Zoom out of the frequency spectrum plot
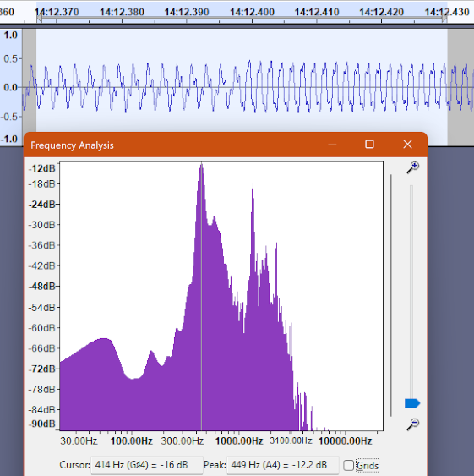The height and width of the screenshot is (476, 474). click(412, 424)
